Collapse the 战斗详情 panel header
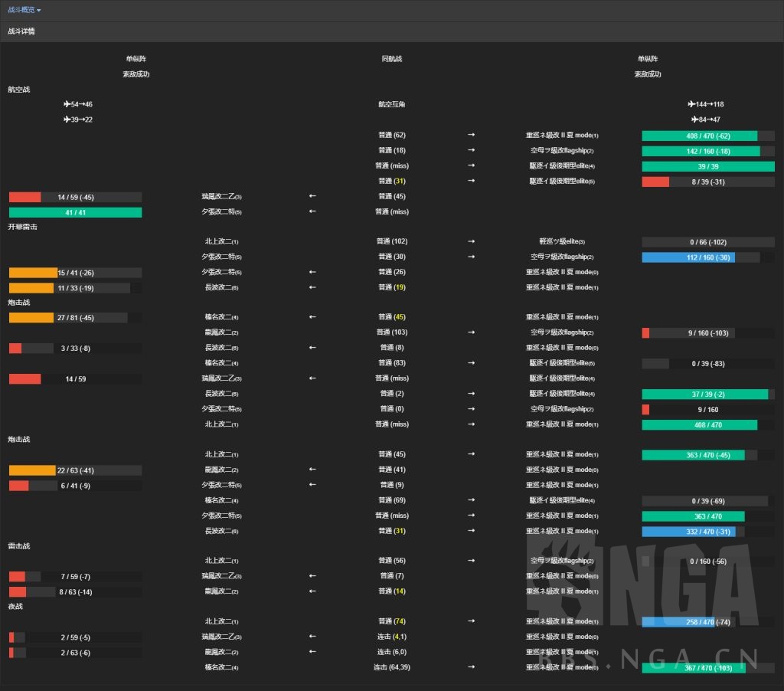Screen dimensions: 784x691 coord(21,32)
